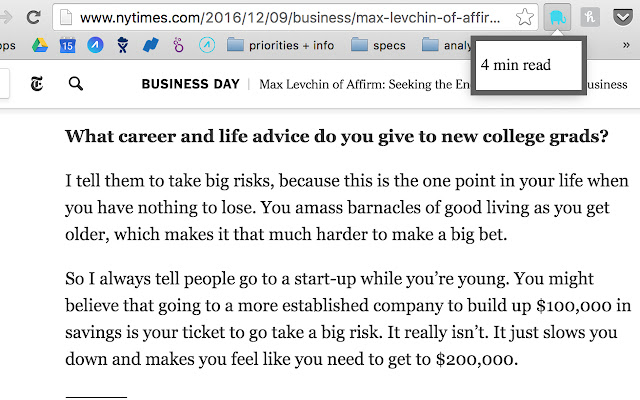Show hidden bookmarks with the double chevron
Screen dimensions: 640x400
[x=626, y=45]
